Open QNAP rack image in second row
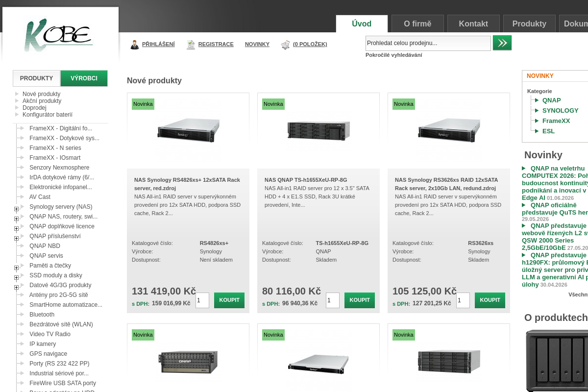The height and width of the screenshot is (392, 588). pos(188,363)
